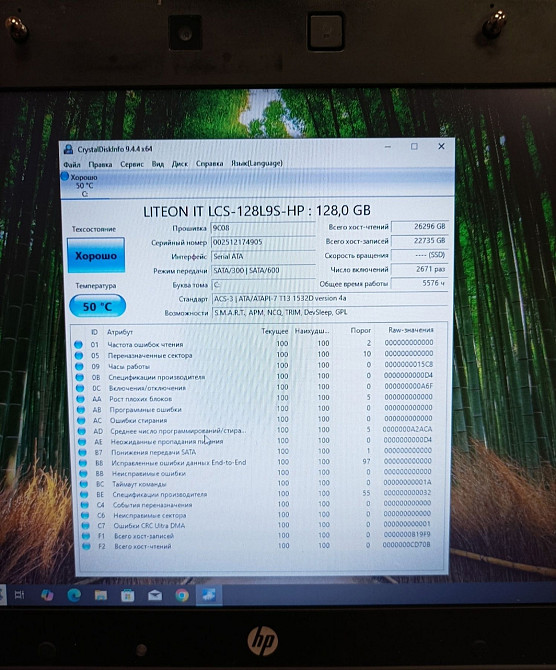
Task: Open File Explorer from the taskbar
Action: pyautogui.click(x=101, y=595)
